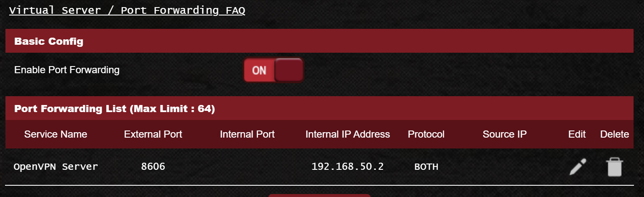Click the Basic Config section header
Viewport: 644px width, 197px height.
tap(319, 41)
